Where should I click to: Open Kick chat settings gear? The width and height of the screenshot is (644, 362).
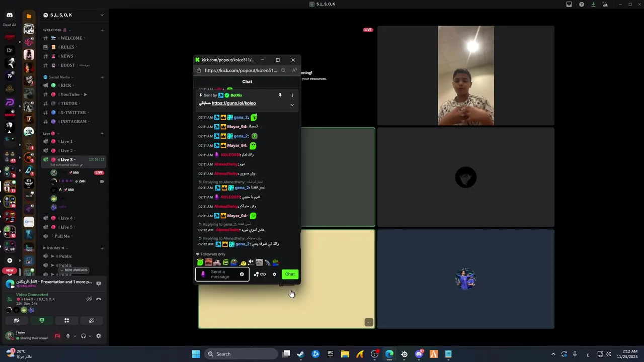click(x=274, y=274)
